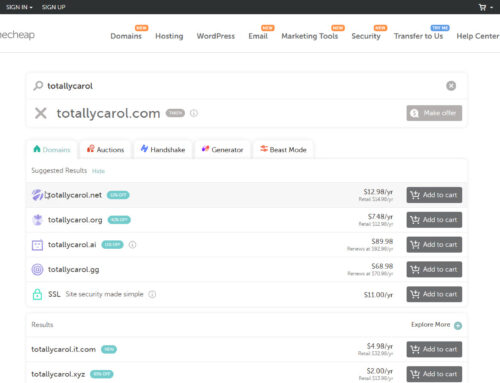
Task: Click discount badge on totallycarol.org
Action: [119, 220]
